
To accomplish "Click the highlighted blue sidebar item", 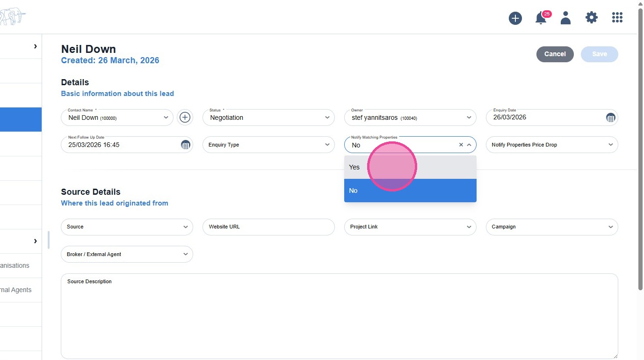I will click(21, 119).
